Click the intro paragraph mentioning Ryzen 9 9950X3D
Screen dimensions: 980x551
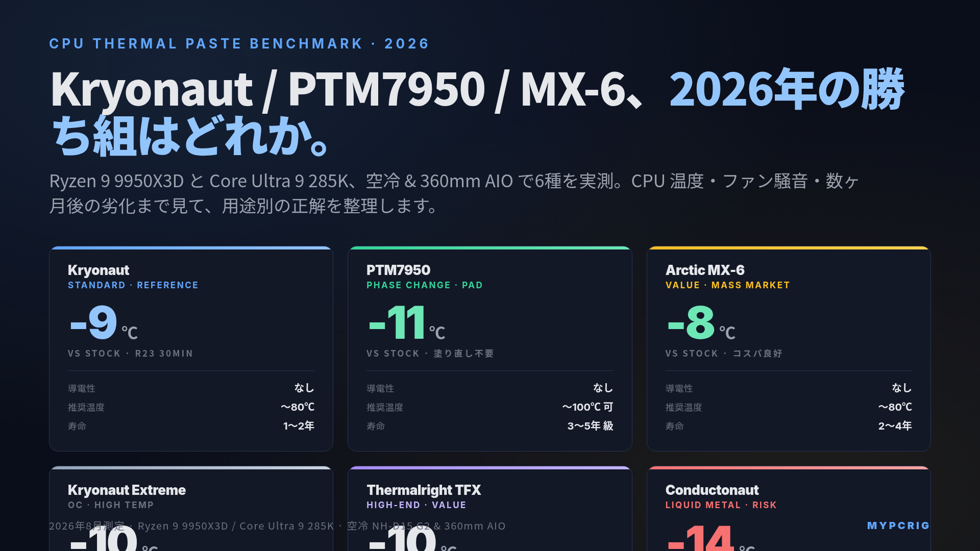point(454,193)
